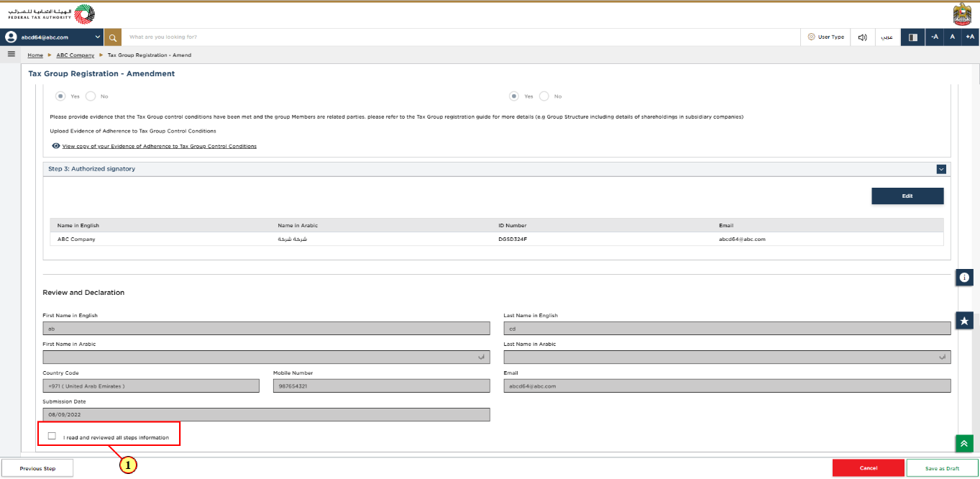This screenshot has height=479, width=980.
Task: Click the search magnifier icon
Action: point(113,37)
